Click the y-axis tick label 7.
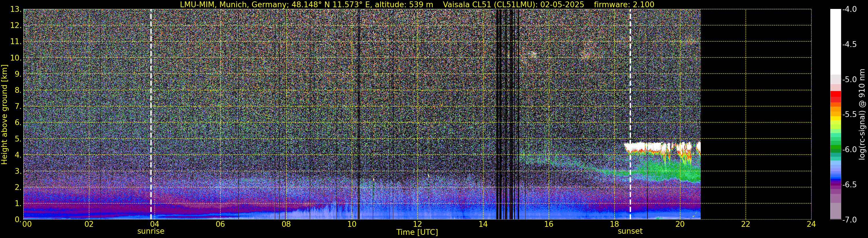 (18, 106)
